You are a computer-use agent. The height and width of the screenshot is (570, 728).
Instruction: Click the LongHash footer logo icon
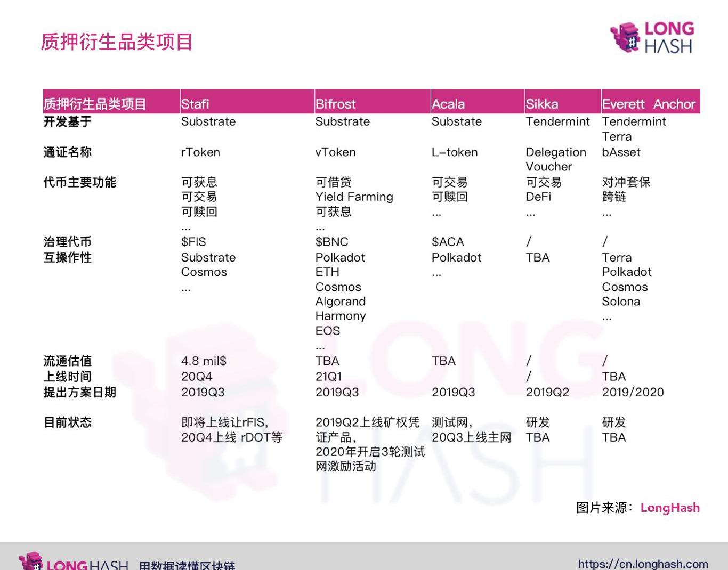click(30, 561)
